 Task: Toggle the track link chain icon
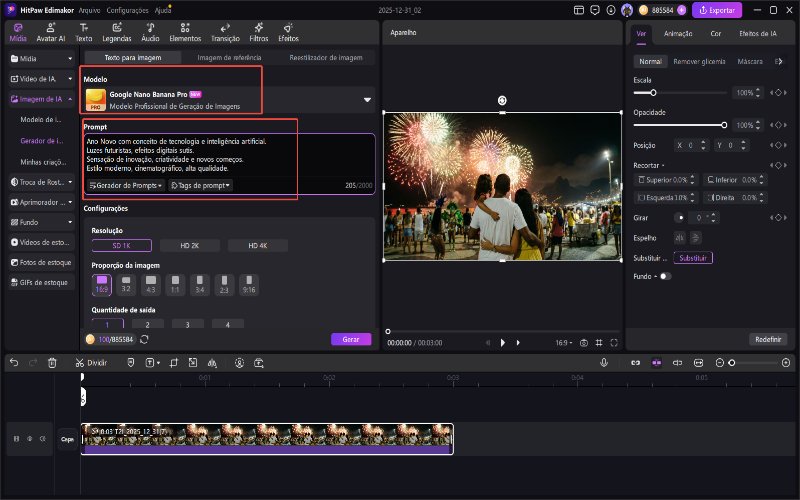click(x=635, y=363)
